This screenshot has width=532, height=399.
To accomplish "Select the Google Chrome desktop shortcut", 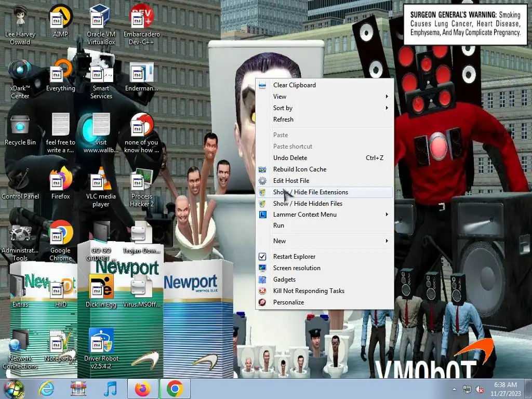I will [x=60, y=242].
